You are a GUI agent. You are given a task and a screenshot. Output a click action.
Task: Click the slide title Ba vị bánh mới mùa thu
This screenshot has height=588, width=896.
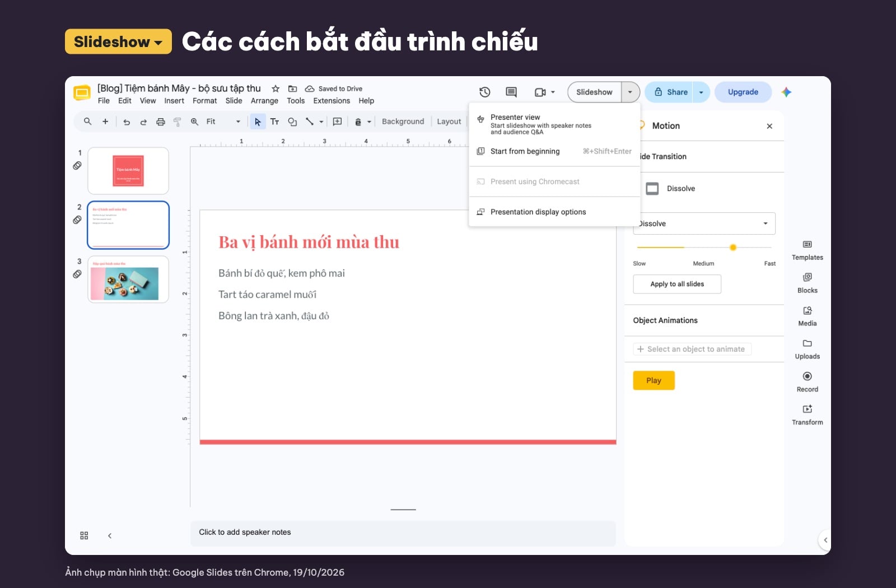[309, 242]
